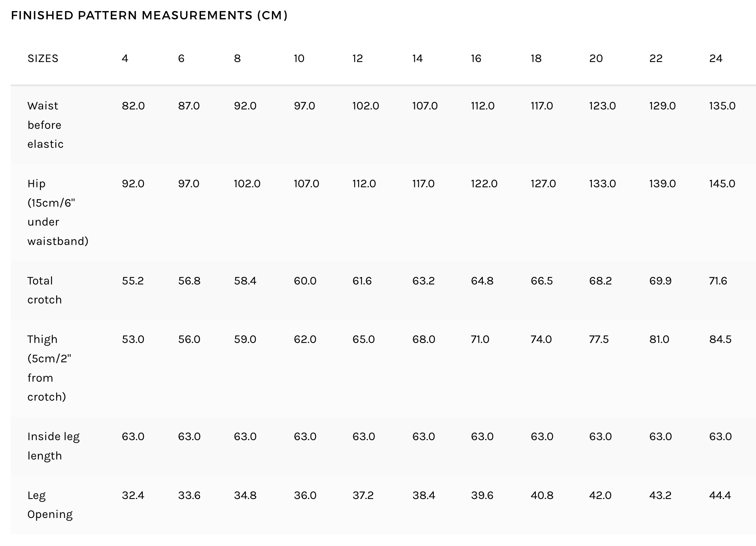Viewport: 756px width, 546px height.
Task: Click the 'Finished Pattern Measurements (CM)' heading
Action: [149, 15]
